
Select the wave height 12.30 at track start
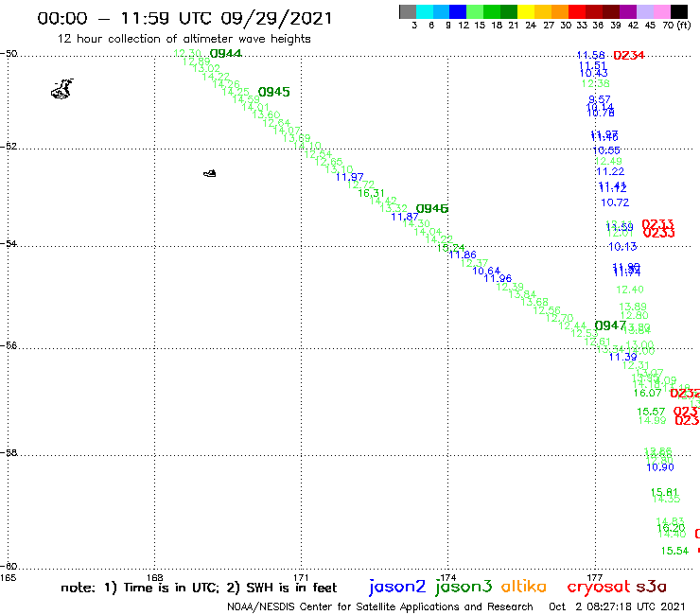pos(187,53)
